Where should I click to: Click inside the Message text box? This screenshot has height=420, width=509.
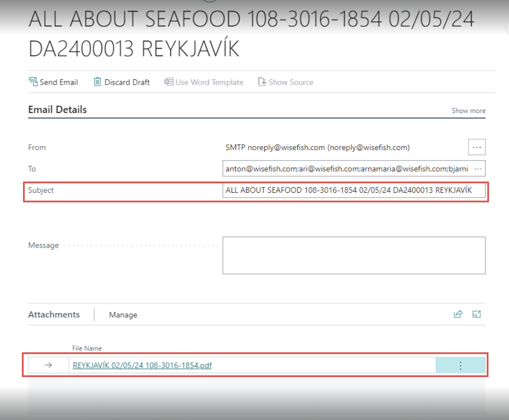coord(354,255)
